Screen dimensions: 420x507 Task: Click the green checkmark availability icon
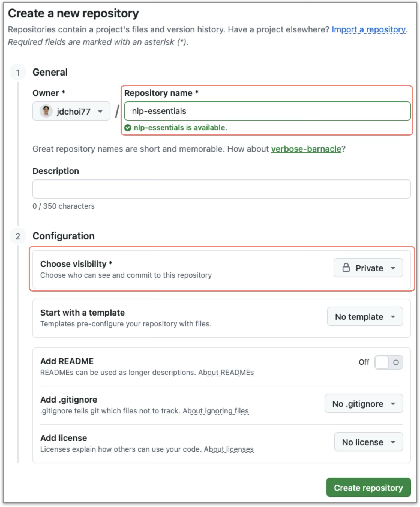click(128, 128)
